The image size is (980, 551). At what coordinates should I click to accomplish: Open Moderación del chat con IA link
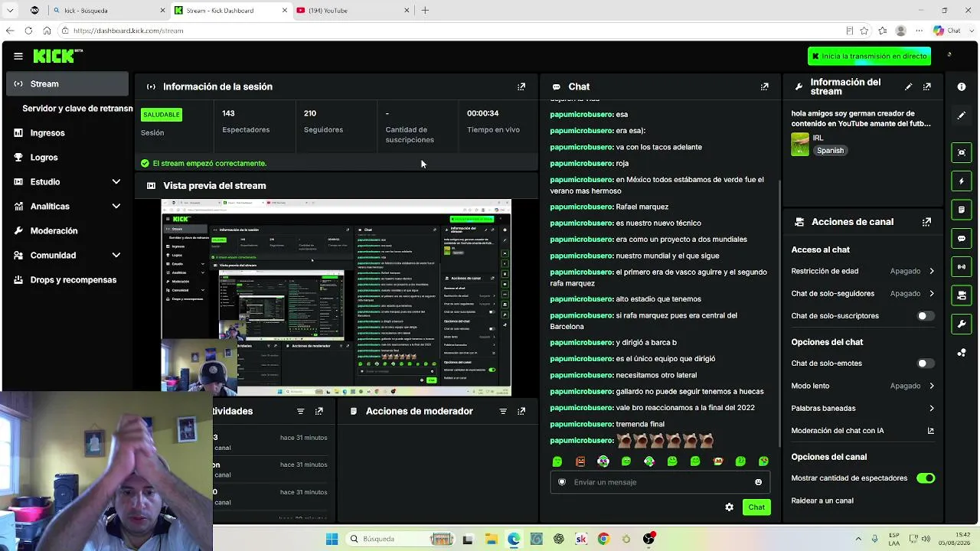click(x=863, y=431)
